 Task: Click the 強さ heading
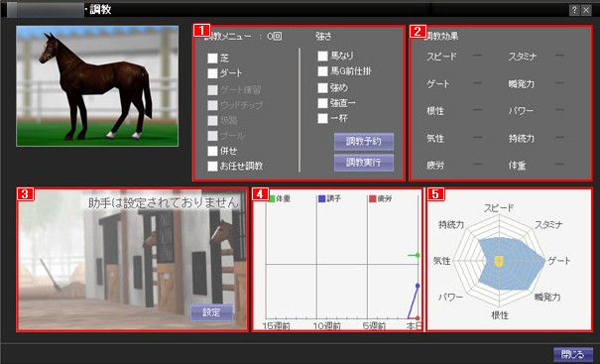coord(323,37)
